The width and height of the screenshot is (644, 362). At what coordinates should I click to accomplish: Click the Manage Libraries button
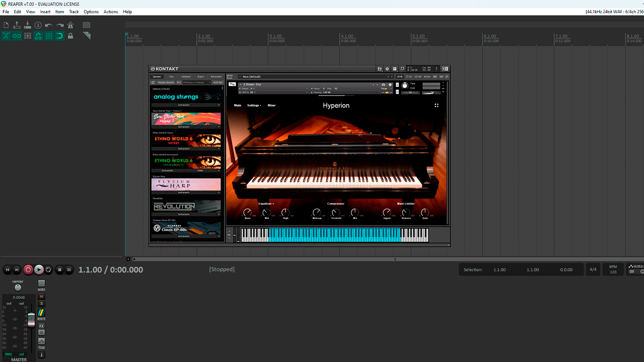166,82
